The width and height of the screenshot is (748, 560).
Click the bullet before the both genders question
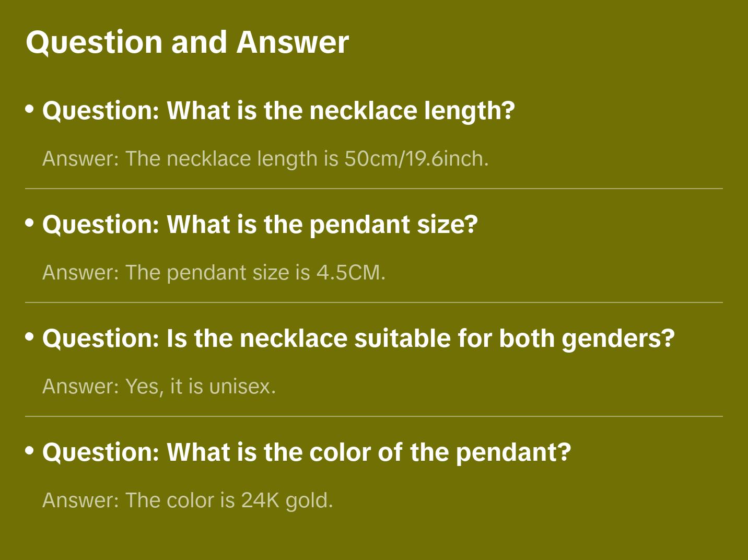tap(30, 337)
